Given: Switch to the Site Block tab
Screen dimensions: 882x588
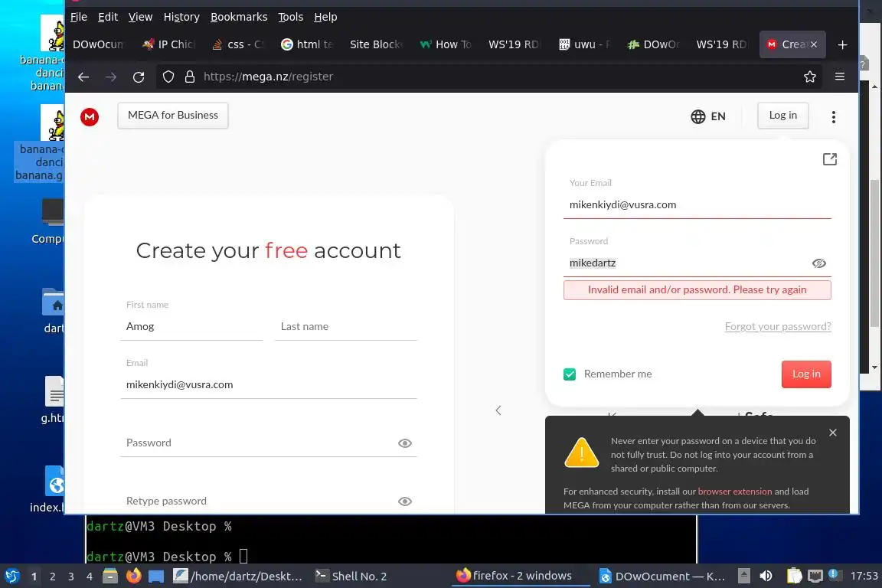Looking at the screenshot, I should tap(376, 44).
